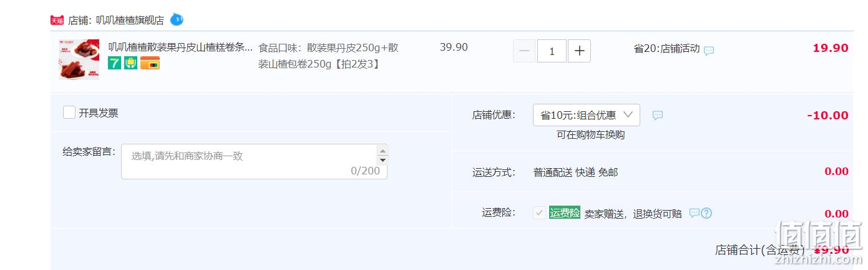This screenshot has height=270, width=868.
Task: Click the orange credit card payment badge
Action: point(150,62)
